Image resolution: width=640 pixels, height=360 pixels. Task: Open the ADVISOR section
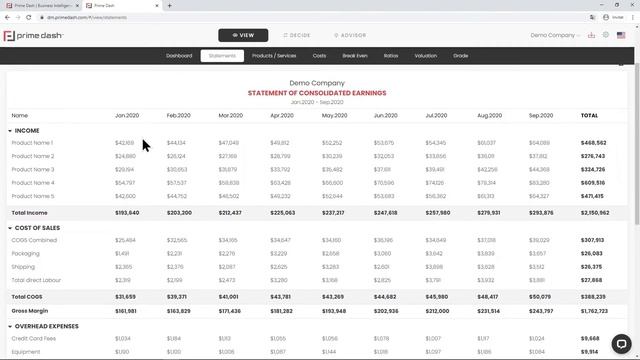[350, 36]
